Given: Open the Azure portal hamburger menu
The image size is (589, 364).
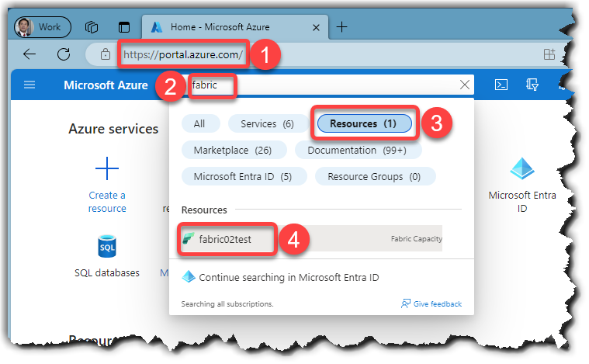Looking at the screenshot, I should coord(29,85).
